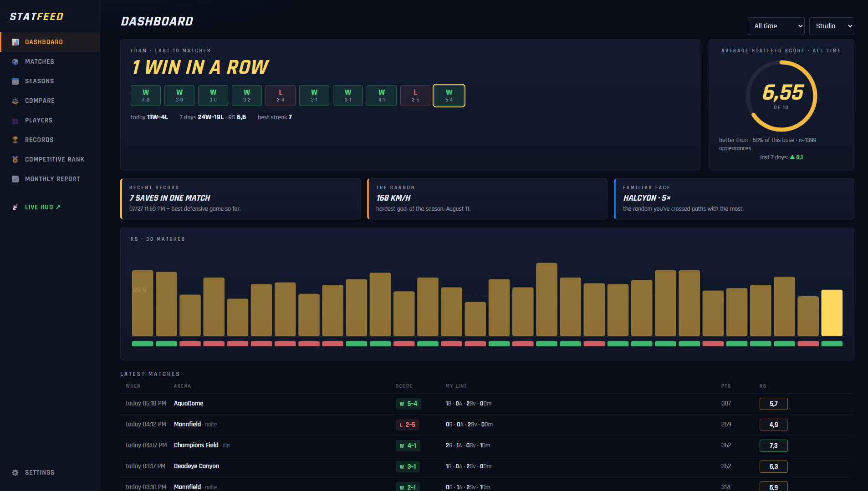Screen dimensions: 868x491
Task: Click the Matches ball icon in sidebar
Action: 15,62
